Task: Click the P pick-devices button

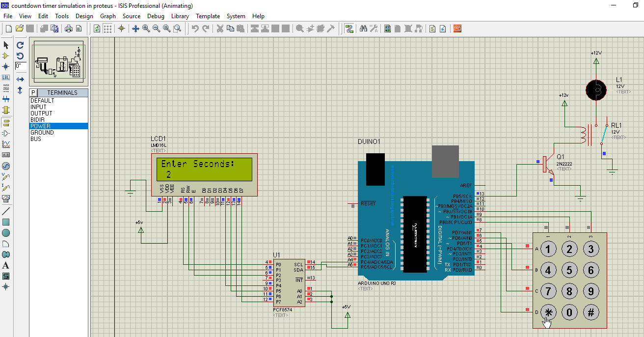Action: click(x=33, y=92)
